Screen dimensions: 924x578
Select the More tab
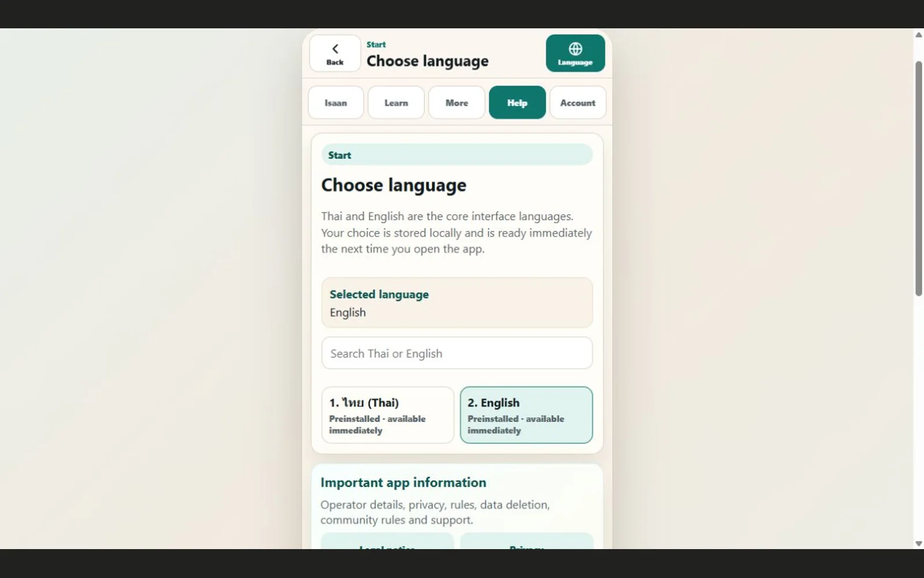tap(457, 103)
